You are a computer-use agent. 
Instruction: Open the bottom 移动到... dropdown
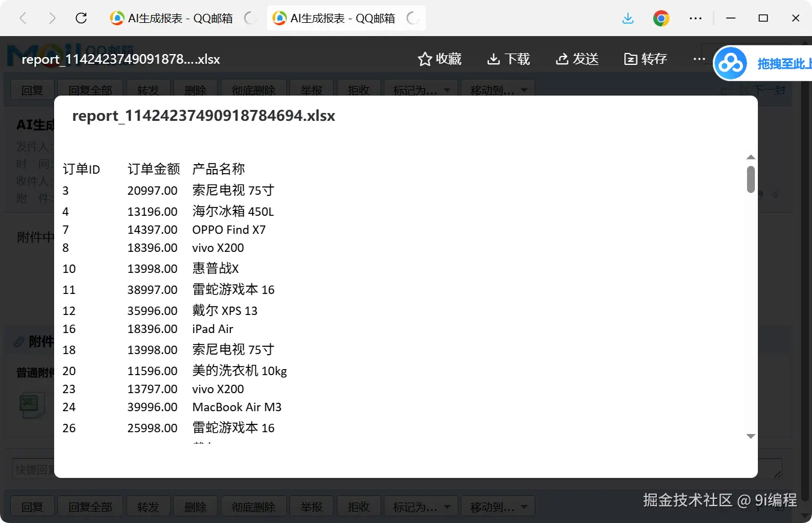[498, 506]
